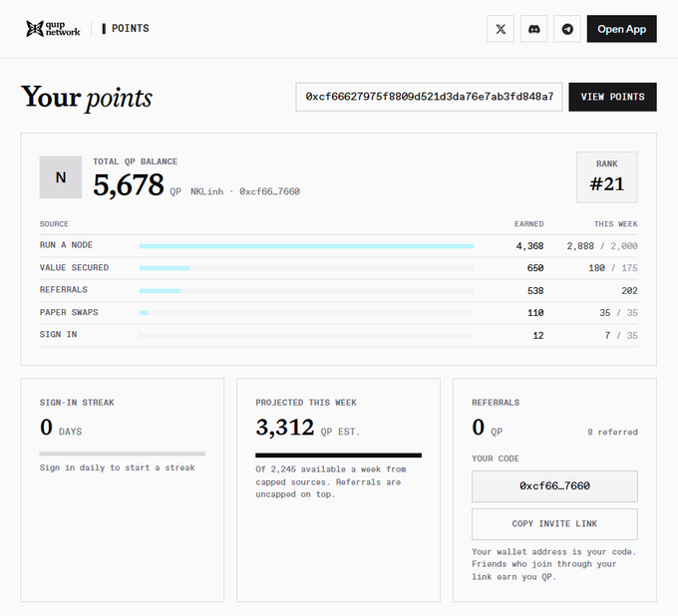Click the 0 DAYS streak value
The height and width of the screenshot is (616, 678).
pyautogui.click(x=61, y=428)
